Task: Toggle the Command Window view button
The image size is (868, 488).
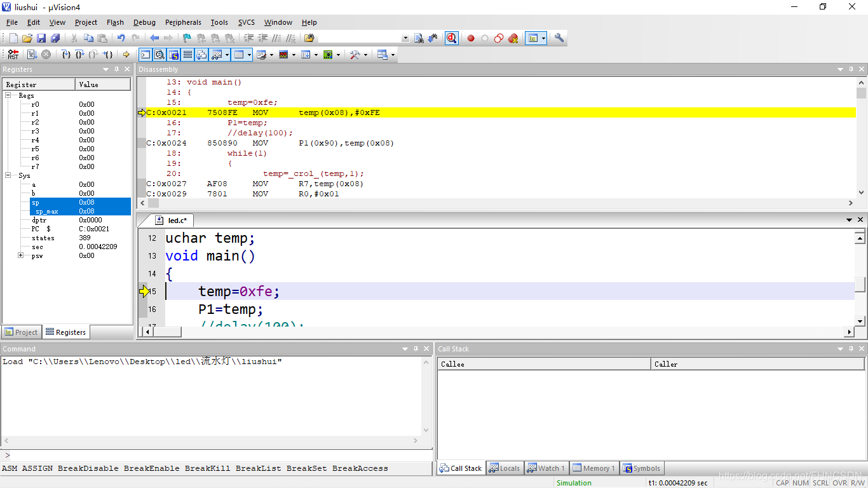Action: (x=146, y=55)
